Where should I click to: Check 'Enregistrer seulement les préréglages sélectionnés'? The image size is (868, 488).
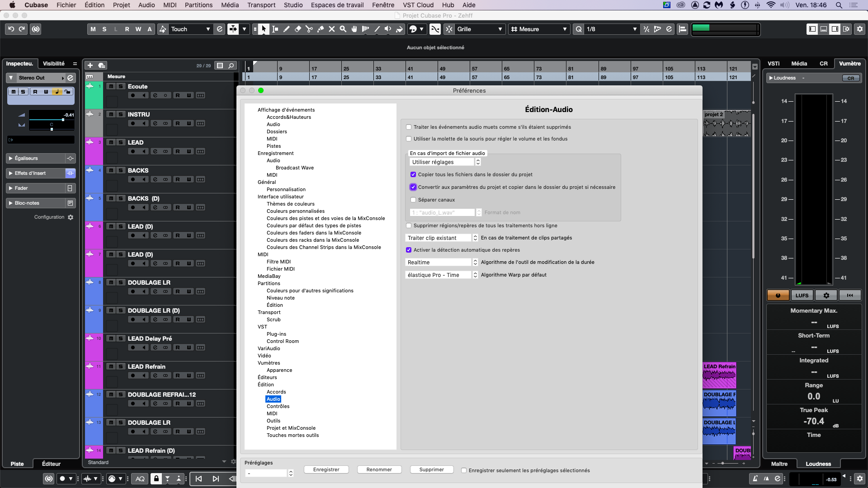point(464,470)
